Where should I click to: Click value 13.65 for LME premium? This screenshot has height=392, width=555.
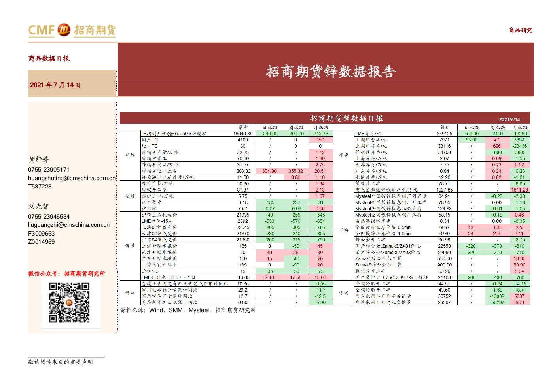pyautogui.click(x=244, y=277)
